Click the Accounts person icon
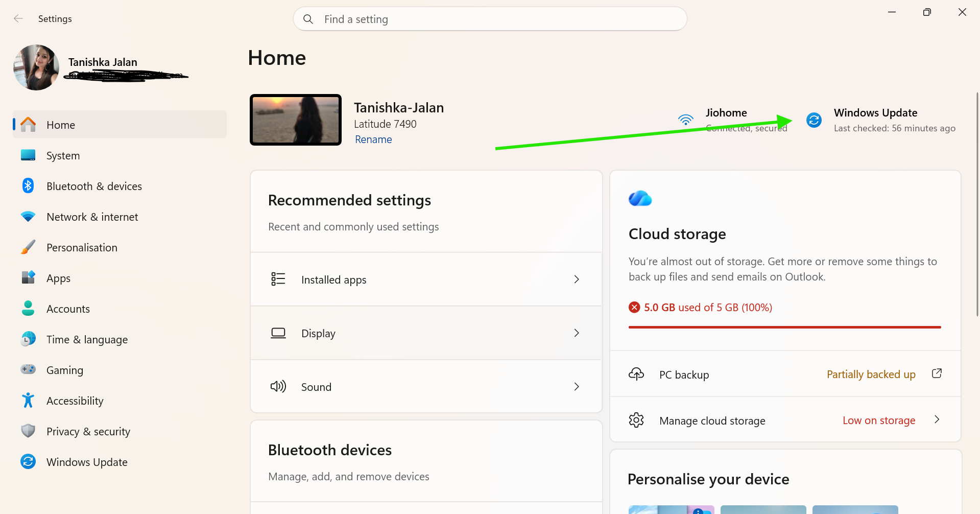This screenshot has width=980, height=514. click(x=28, y=309)
